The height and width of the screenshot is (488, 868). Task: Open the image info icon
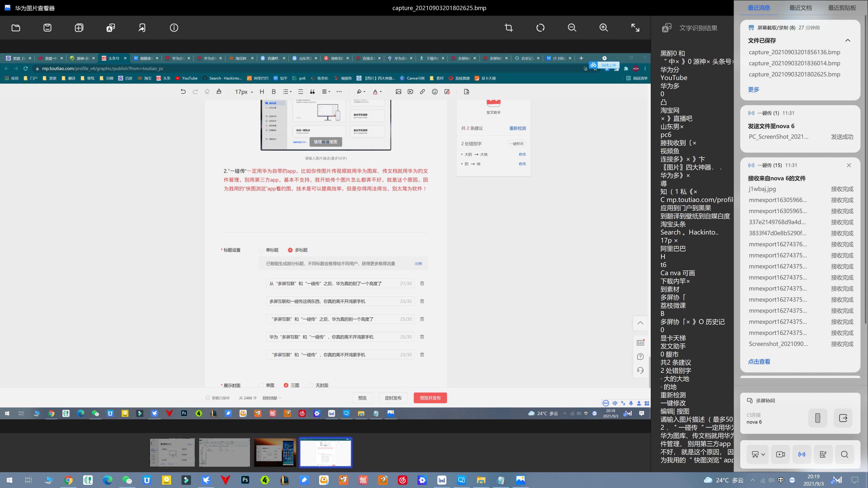[x=174, y=28]
